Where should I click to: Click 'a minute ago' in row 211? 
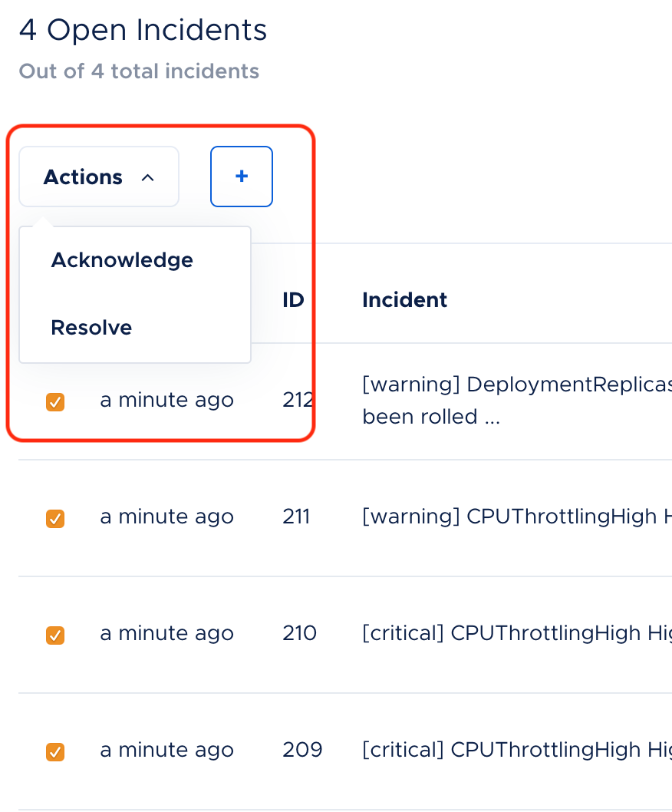pos(166,517)
